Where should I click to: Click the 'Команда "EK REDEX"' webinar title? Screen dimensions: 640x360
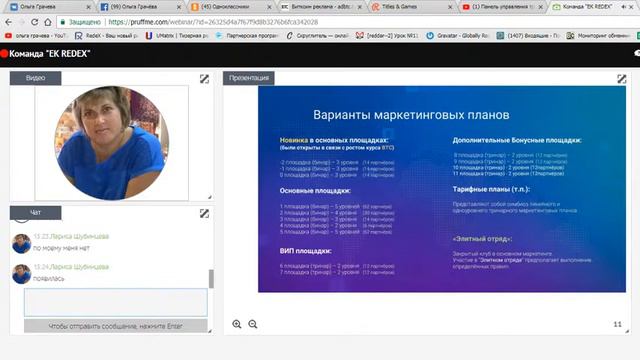coord(49,53)
